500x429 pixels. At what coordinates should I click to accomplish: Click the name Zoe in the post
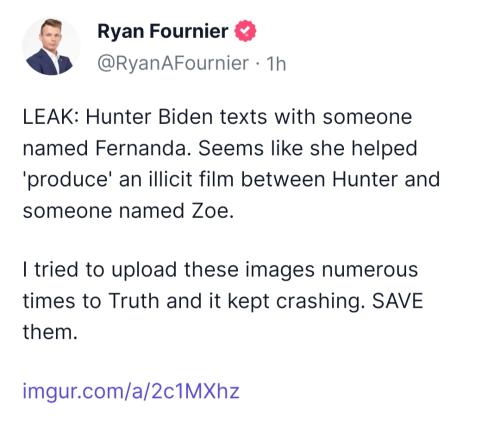click(212, 211)
